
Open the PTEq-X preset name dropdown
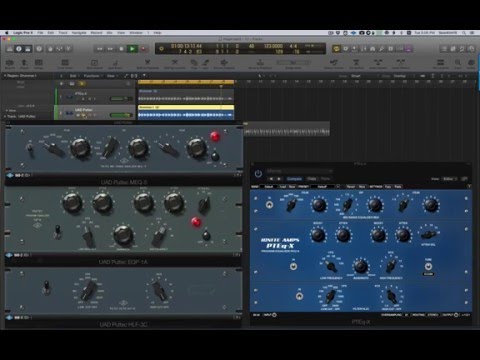click(299, 171)
